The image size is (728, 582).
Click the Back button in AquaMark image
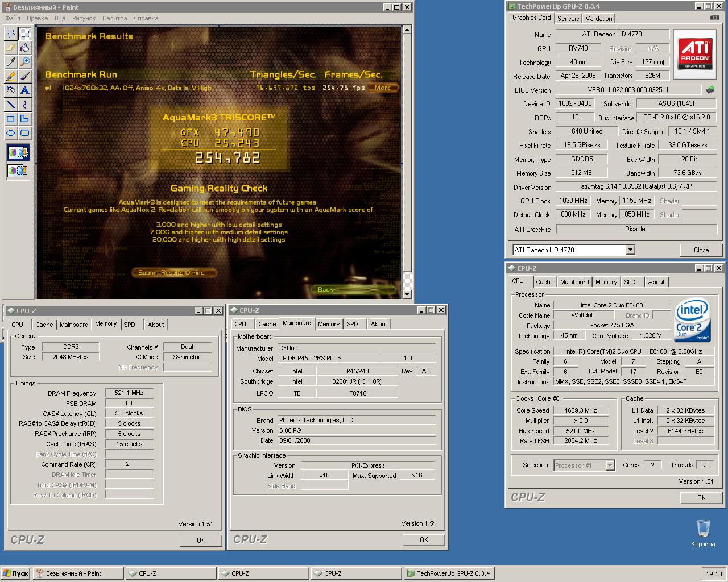(353, 290)
